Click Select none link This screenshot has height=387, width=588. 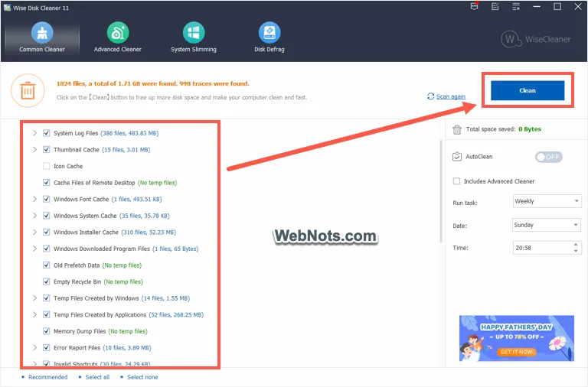coord(142,377)
